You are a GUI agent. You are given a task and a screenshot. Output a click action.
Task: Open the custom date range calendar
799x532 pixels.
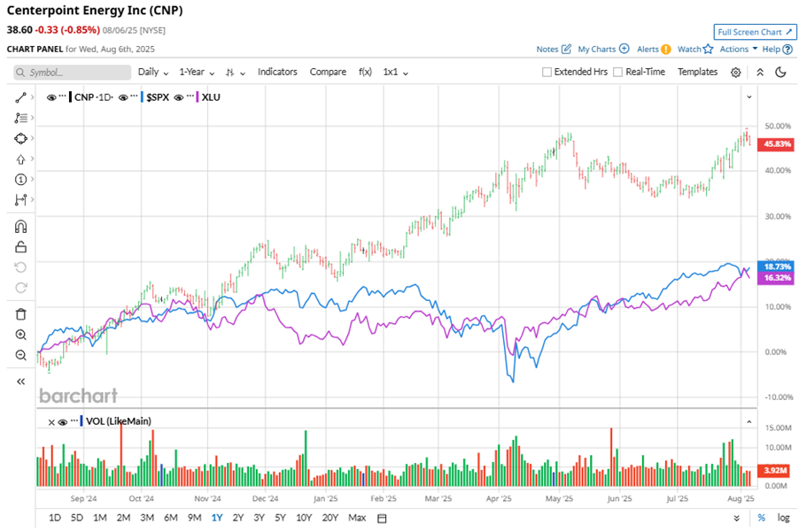click(x=382, y=518)
